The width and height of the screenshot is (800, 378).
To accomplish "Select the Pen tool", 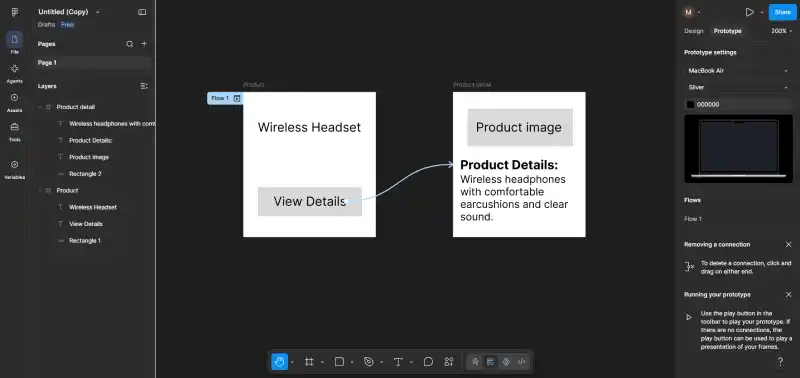I will coord(368,362).
